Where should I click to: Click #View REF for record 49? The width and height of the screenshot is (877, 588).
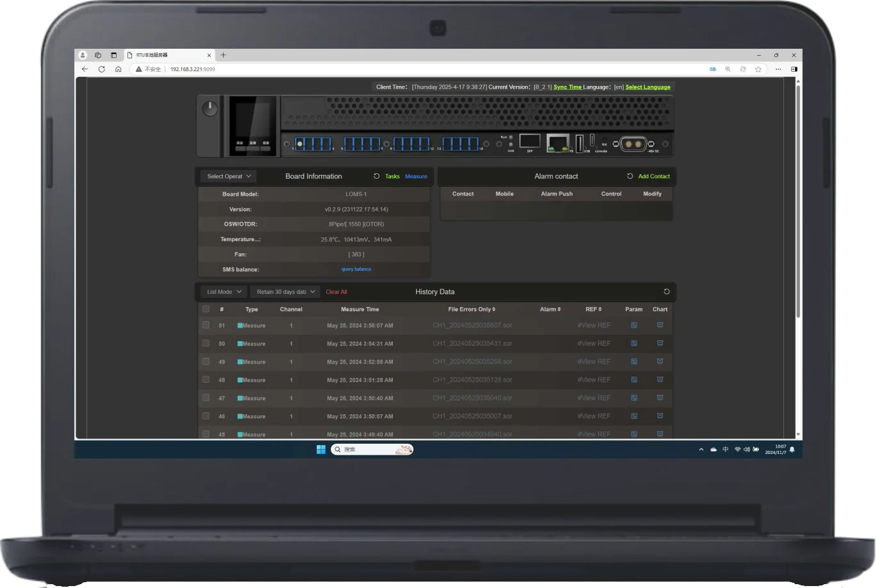[594, 362]
